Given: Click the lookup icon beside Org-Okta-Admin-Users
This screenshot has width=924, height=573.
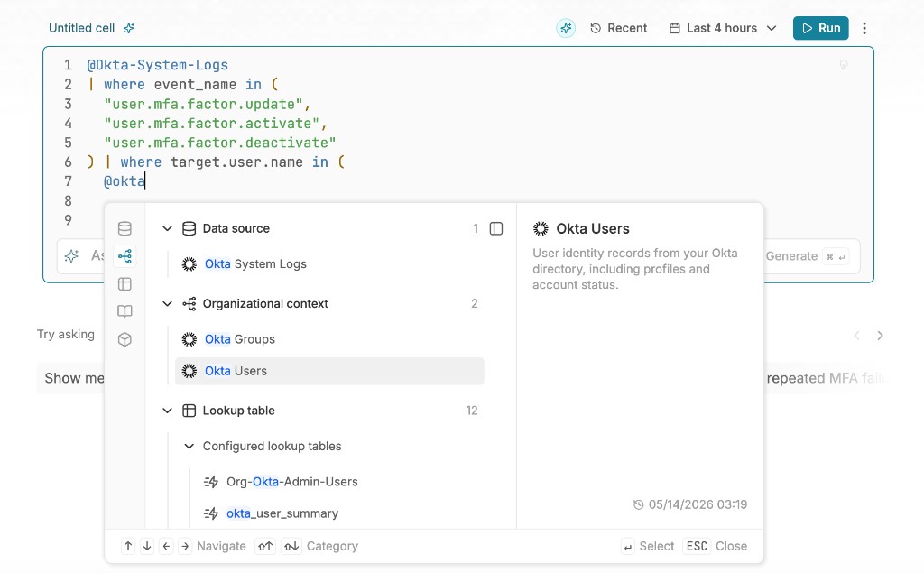Looking at the screenshot, I should tap(211, 482).
